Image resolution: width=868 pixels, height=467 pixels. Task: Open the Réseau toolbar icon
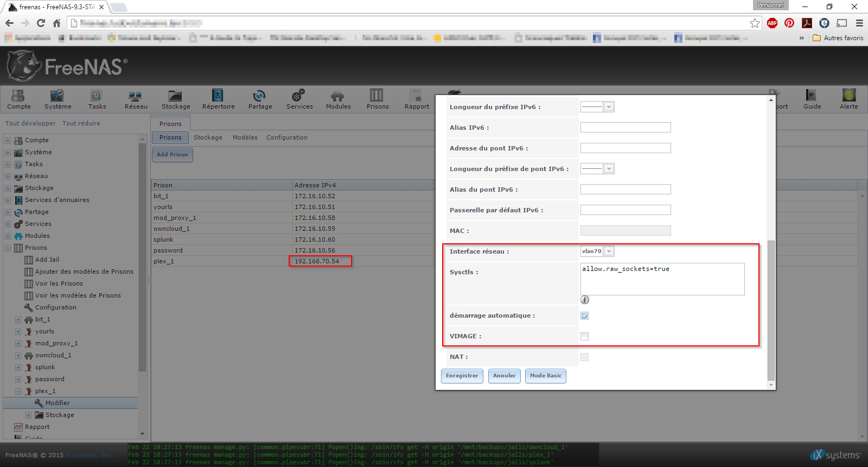point(136,99)
